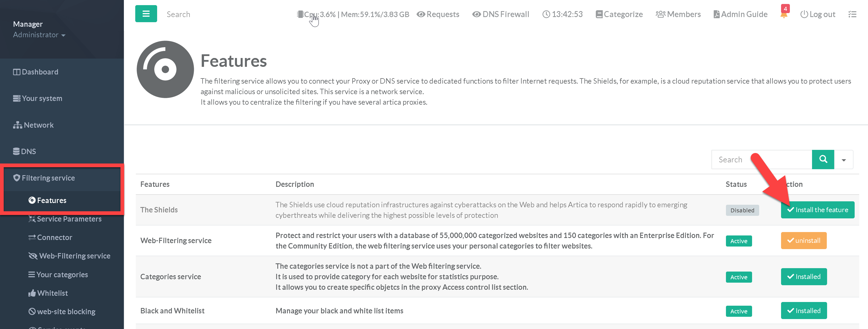
Task: Click Installed button for Categories service
Action: (x=804, y=276)
